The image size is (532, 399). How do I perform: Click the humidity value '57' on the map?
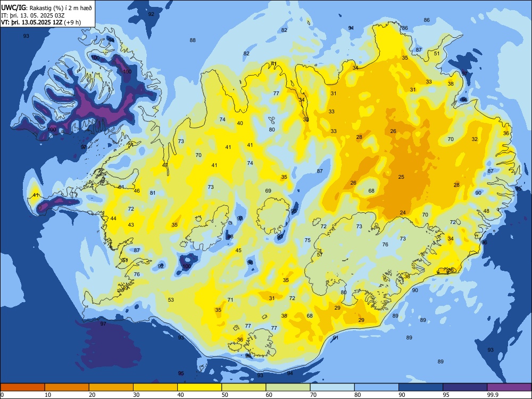(x=320, y=255)
